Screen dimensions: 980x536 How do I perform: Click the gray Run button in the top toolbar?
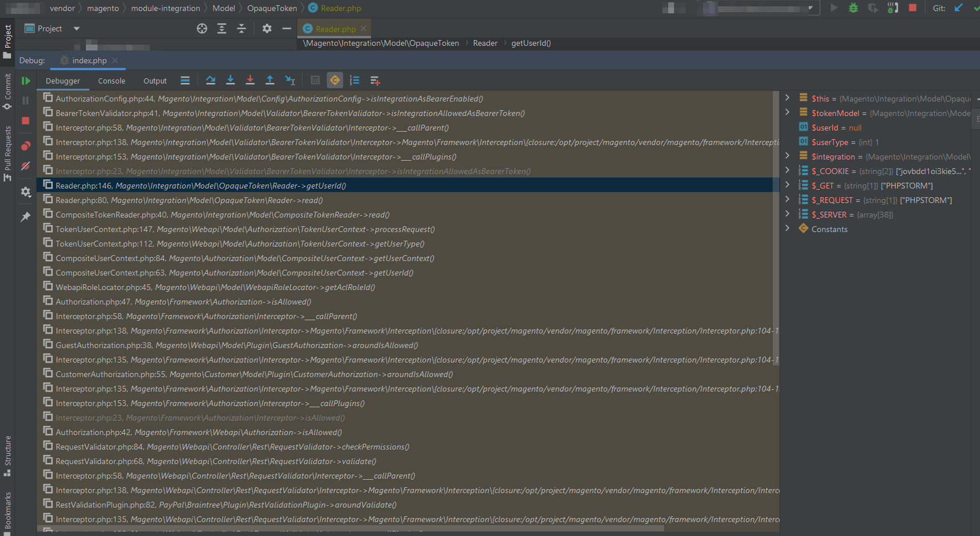834,8
